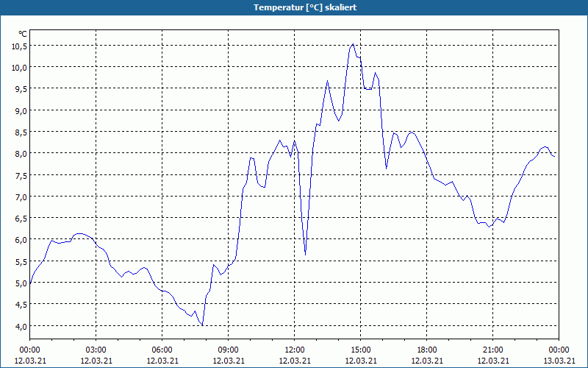The height and width of the screenshot is (368, 588).
Task: Click the 5,0 axis value
Action: point(21,283)
